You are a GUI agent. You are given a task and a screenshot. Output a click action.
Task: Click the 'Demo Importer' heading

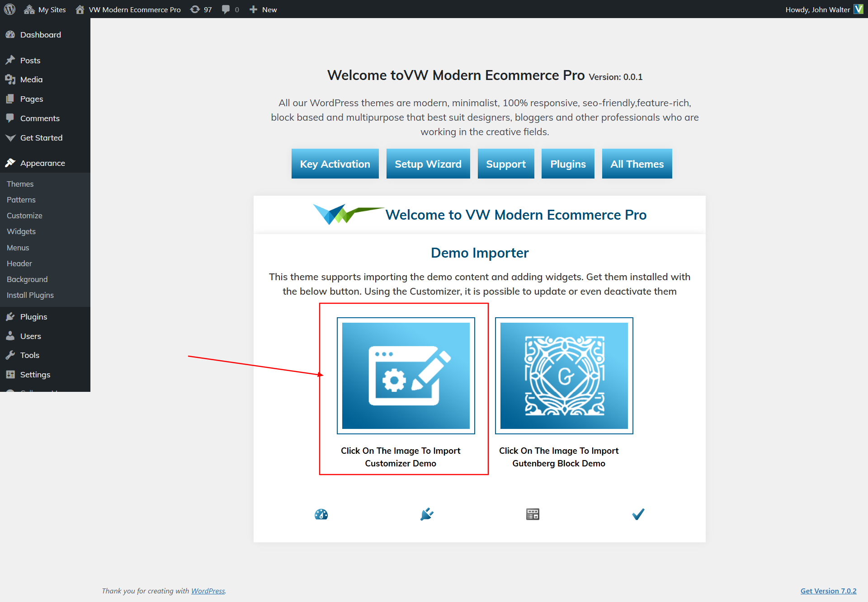[480, 253]
